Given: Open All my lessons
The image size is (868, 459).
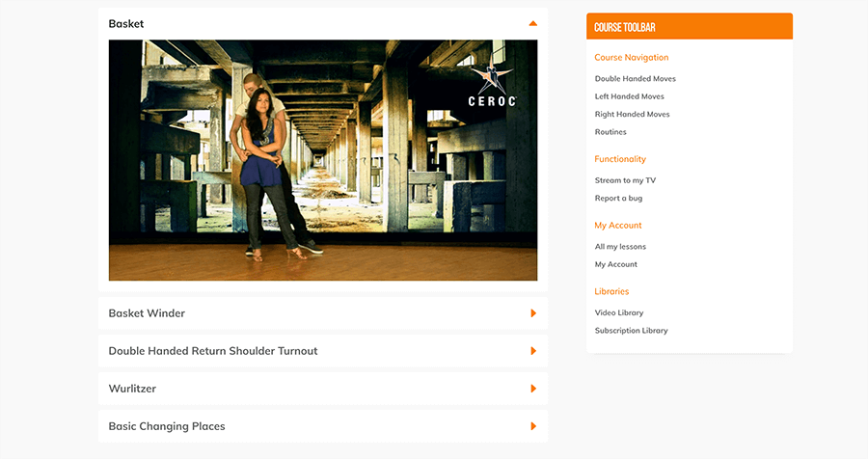Looking at the screenshot, I should (x=620, y=247).
